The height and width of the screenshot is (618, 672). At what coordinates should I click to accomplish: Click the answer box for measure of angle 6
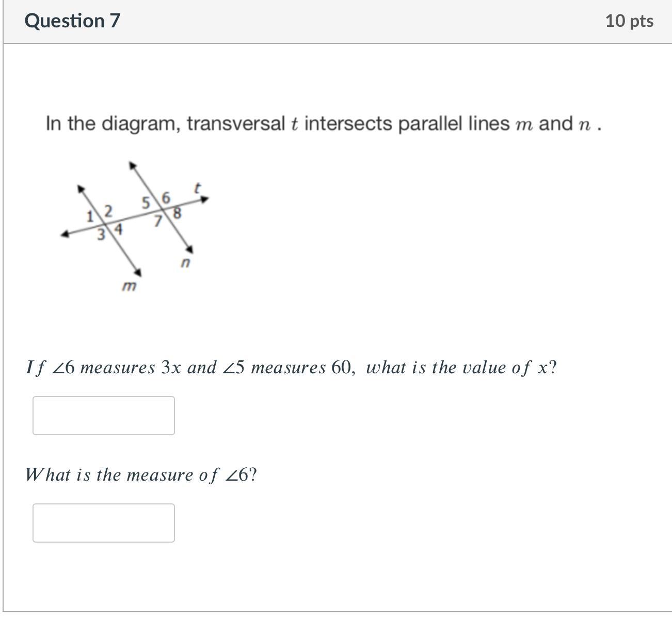[103, 523]
